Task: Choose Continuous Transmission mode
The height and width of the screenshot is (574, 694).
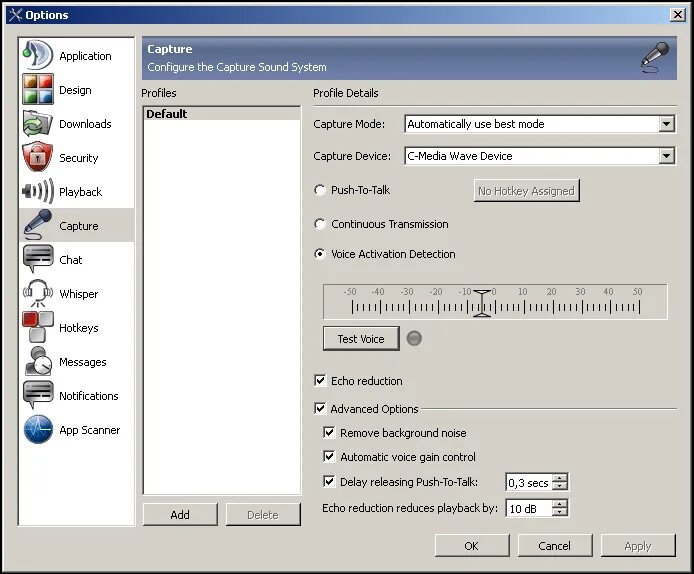Action: pyautogui.click(x=320, y=224)
